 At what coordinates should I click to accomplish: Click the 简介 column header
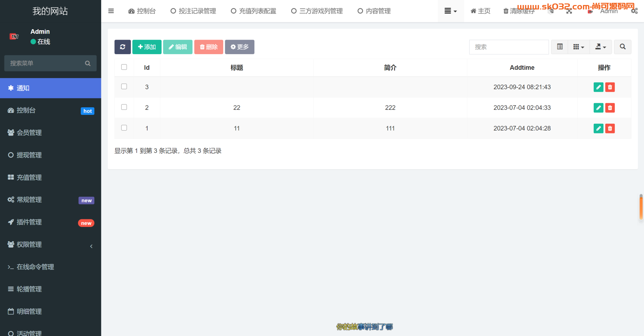coord(390,68)
